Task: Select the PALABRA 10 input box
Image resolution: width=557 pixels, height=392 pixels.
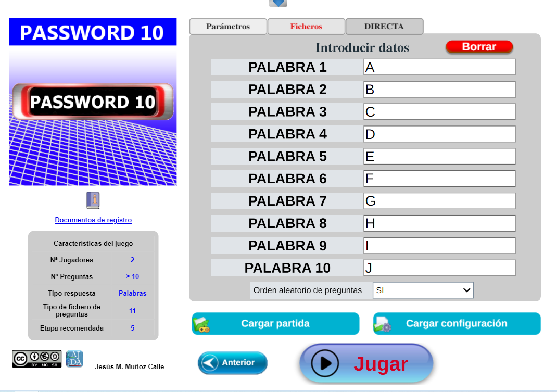Action: pyautogui.click(x=439, y=268)
